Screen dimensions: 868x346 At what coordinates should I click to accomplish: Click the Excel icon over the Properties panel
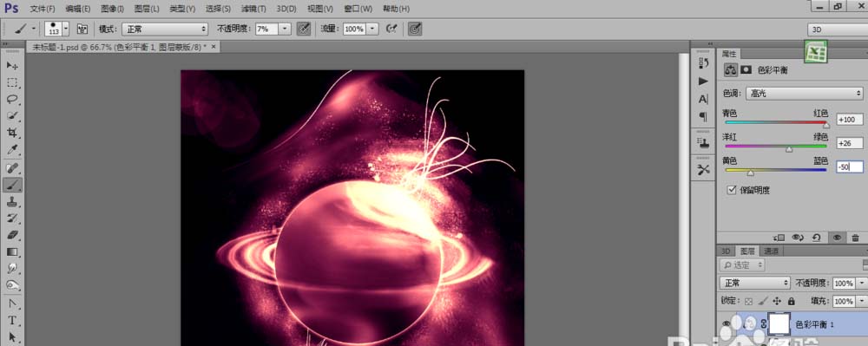[815, 51]
